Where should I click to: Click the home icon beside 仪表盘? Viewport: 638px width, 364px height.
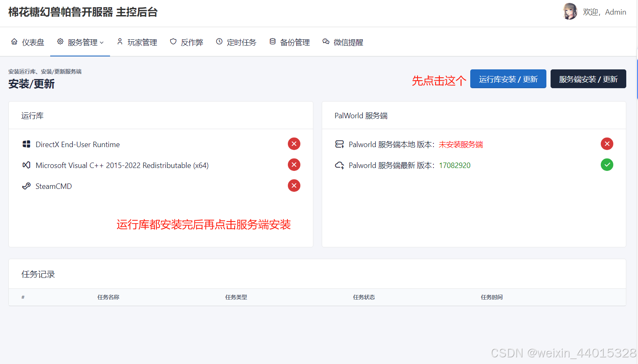pos(14,42)
